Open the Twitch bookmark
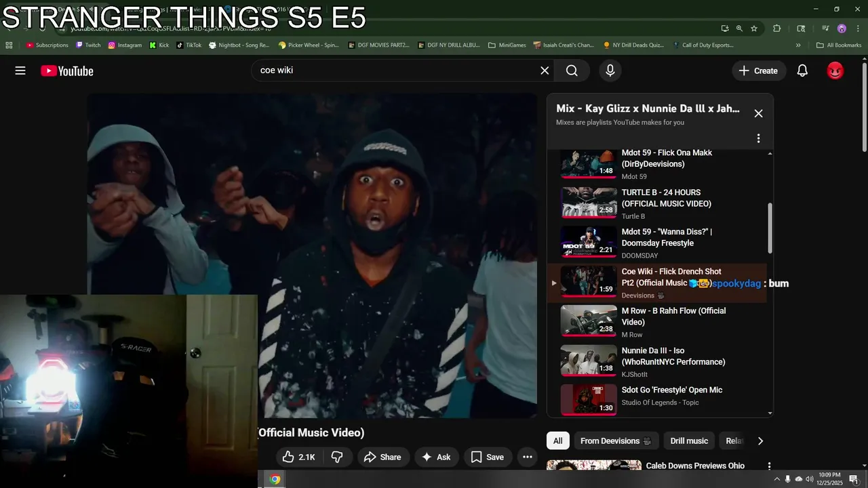868x488 pixels. pyautogui.click(x=88, y=45)
